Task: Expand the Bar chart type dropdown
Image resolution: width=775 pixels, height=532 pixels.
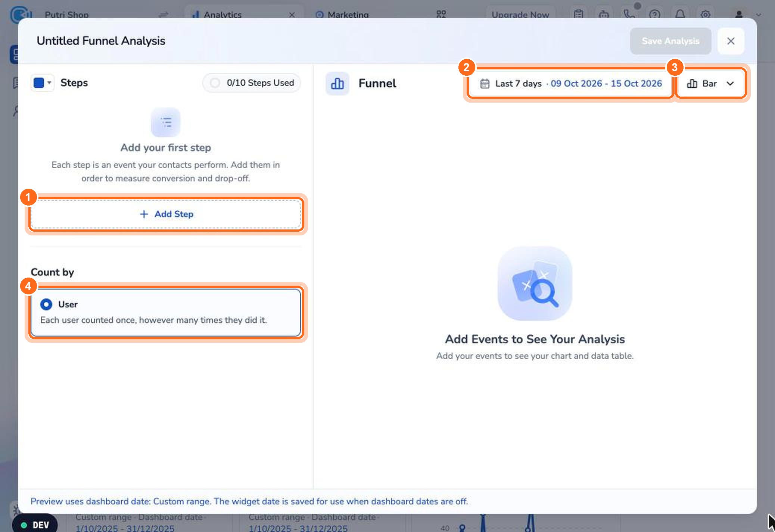Action: [x=711, y=84]
